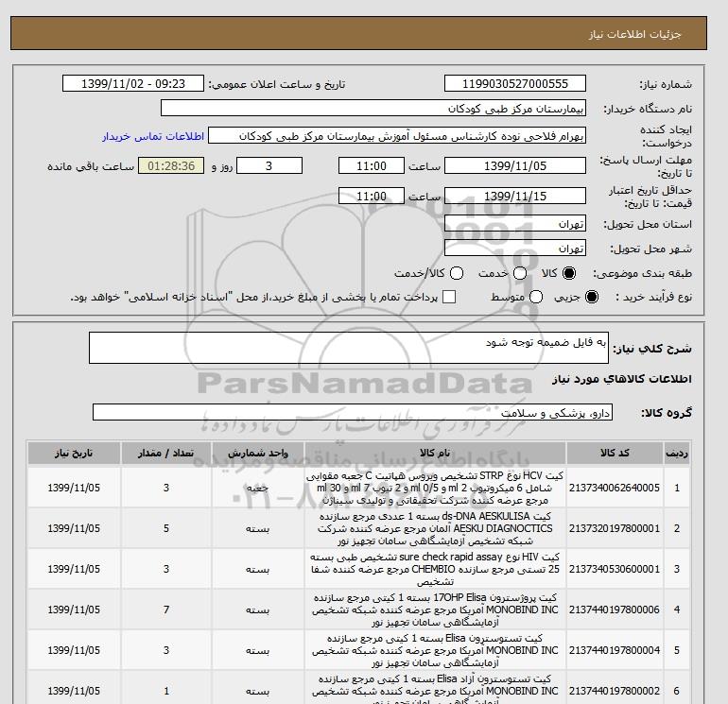The width and height of the screenshot is (728, 704).
Task: Click the جزئیات اطلاعات نیاز page header
Action: 634,34
